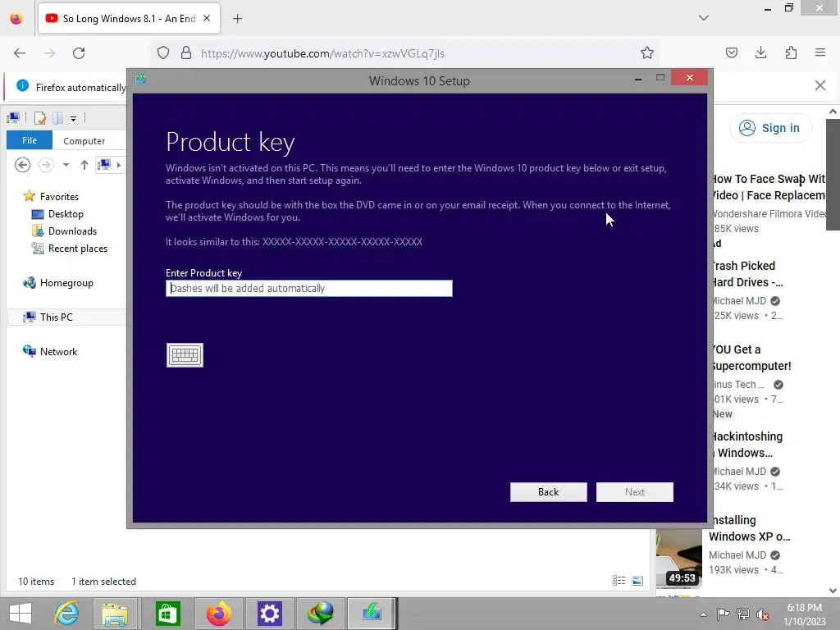Dismiss the Firefox notification bar

click(820, 85)
